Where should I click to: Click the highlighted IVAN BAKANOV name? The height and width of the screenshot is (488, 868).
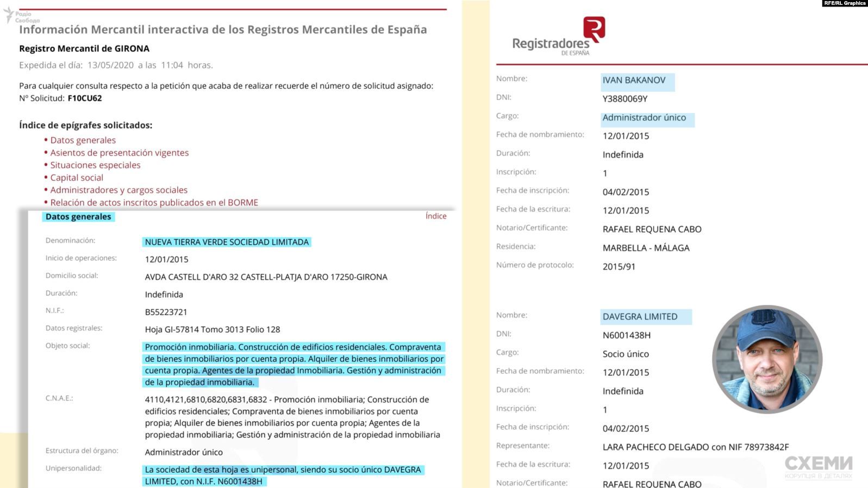(634, 80)
